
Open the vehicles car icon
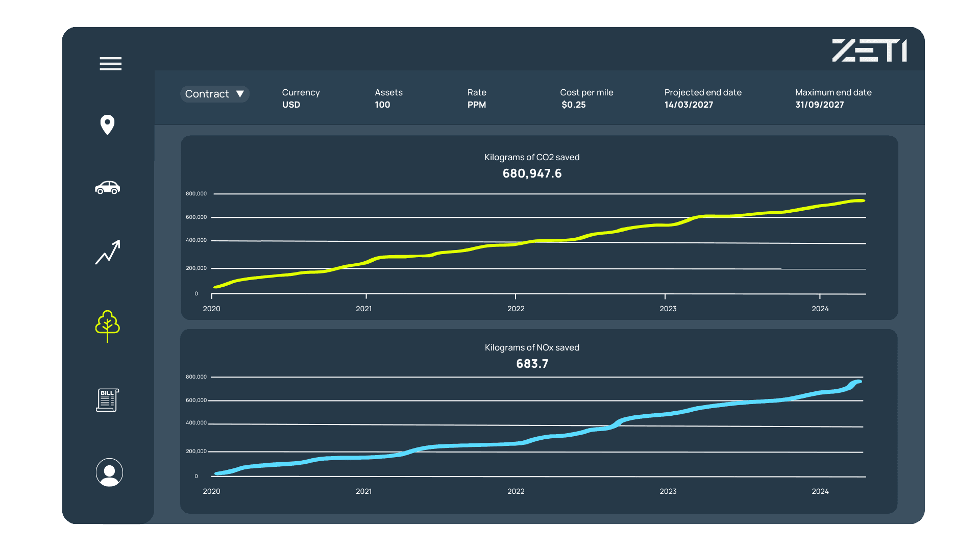click(x=107, y=188)
